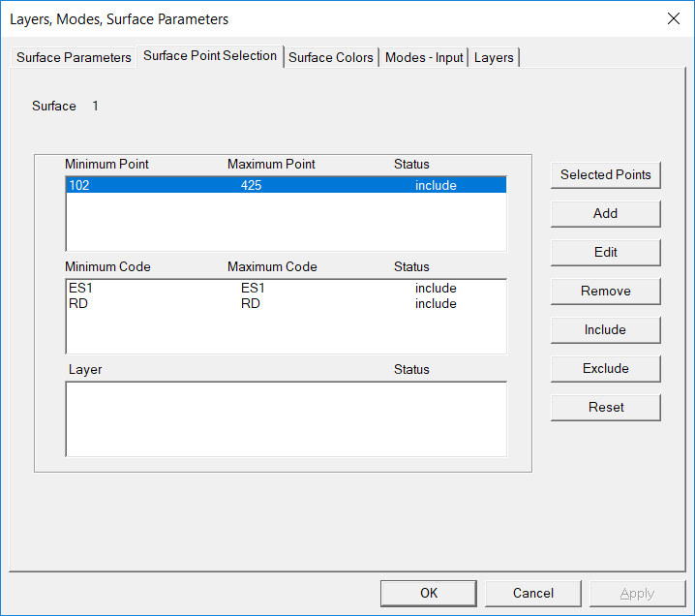Click the include status of RD row

(436, 304)
